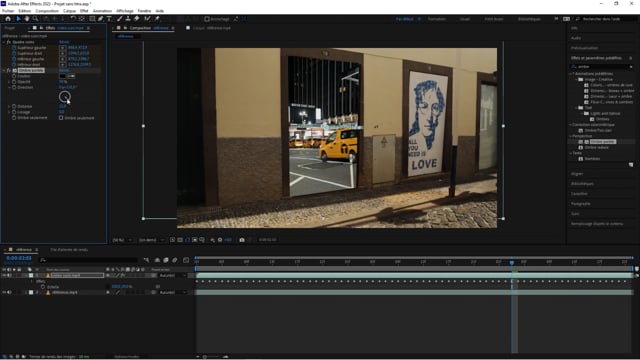Expand the Distance property
Image resolution: width=640 pixels, height=360 pixels.
pyautogui.click(x=9, y=106)
